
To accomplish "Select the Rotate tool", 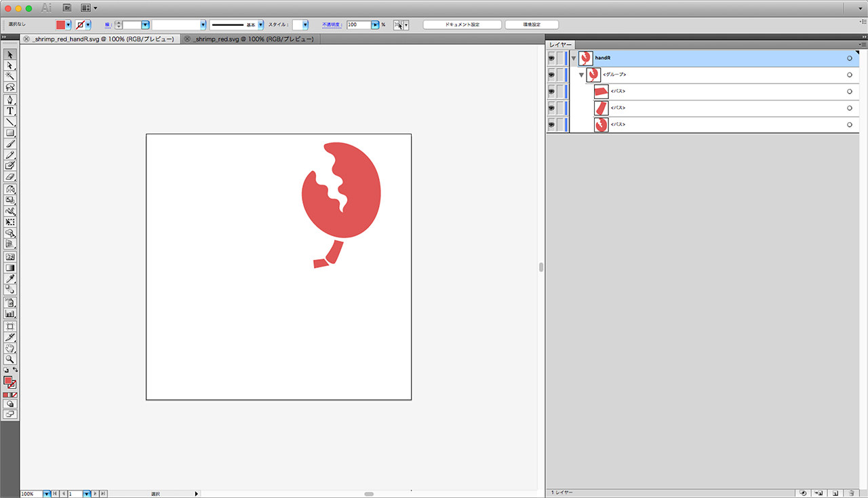I will tap(10, 189).
